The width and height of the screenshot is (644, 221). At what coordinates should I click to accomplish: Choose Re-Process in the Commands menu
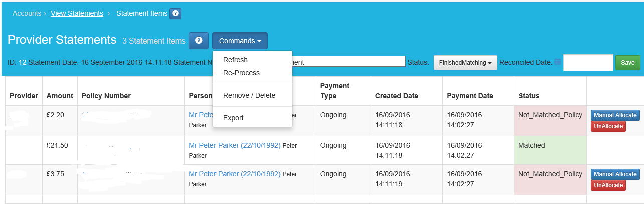click(x=241, y=73)
